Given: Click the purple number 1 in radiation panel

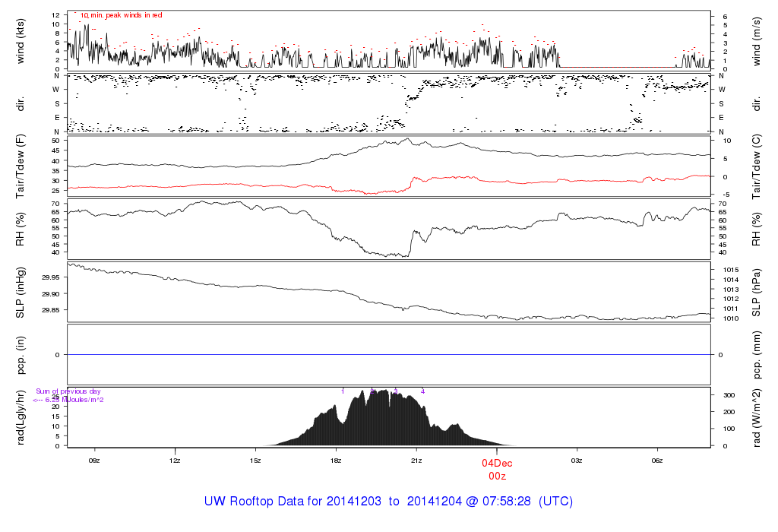Looking at the screenshot, I should [343, 391].
